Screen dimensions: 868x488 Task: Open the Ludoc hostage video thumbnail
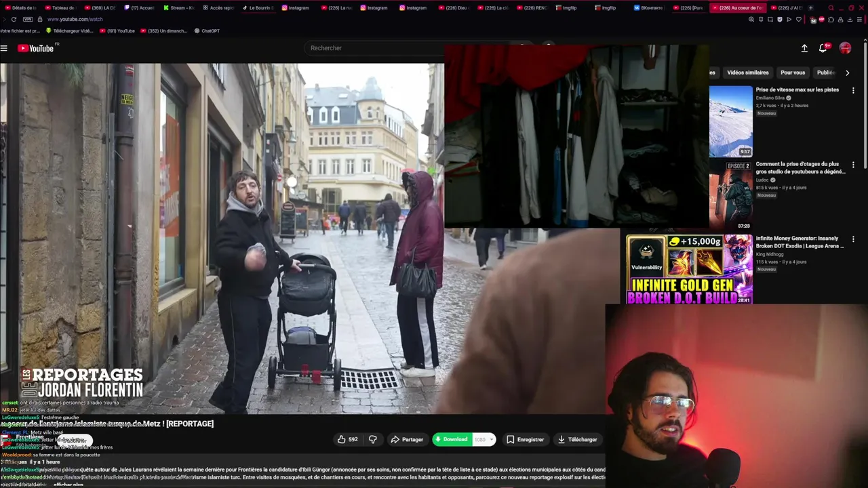coord(731,196)
